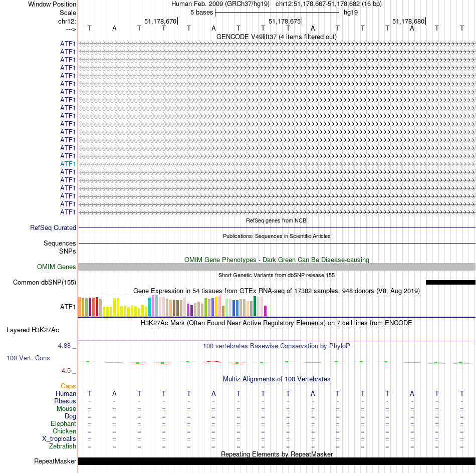The height and width of the screenshot is (473, 476).
Task: Click the cyan bar in GTEx chart
Action: (x=150, y=307)
